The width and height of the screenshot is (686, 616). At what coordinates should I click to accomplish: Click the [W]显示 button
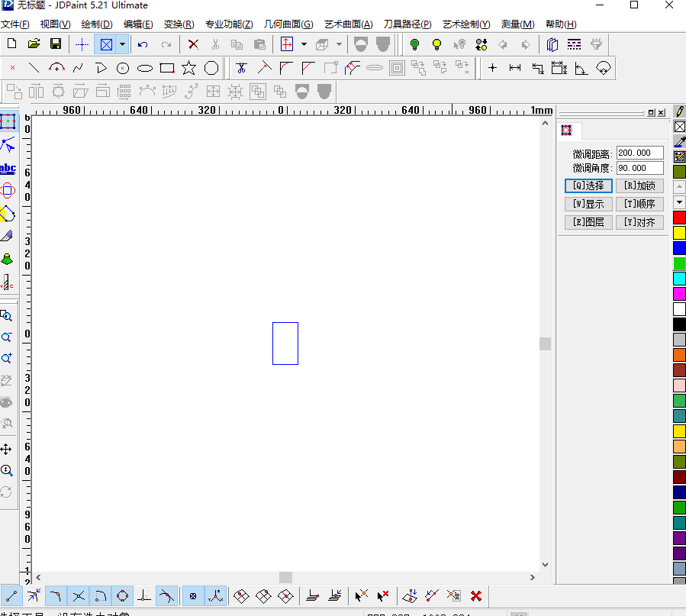[x=588, y=204]
